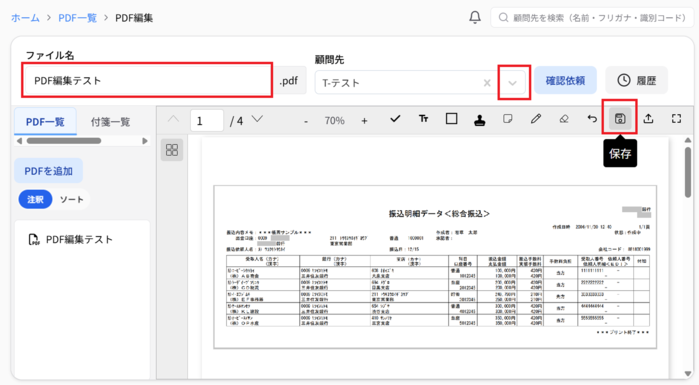Select the text (Tr) tool
The height and width of the screenshot is (385, 699).
pos(423,119)
